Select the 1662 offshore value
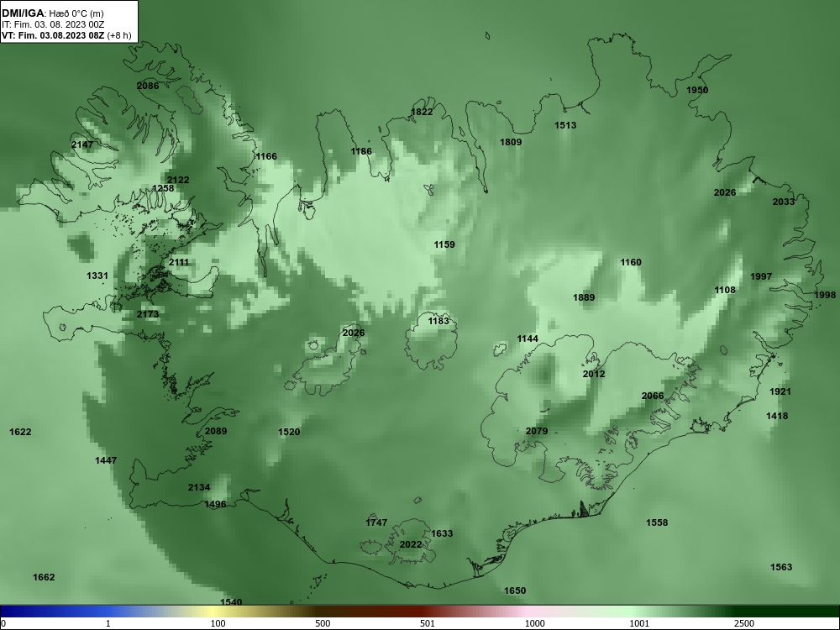 pyautogui.click(x=44, y=578)
